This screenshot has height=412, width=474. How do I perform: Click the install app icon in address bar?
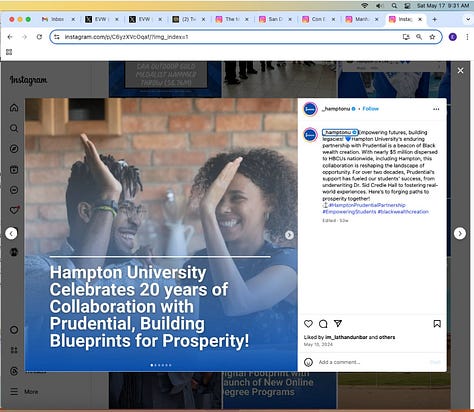pos(406,37)
